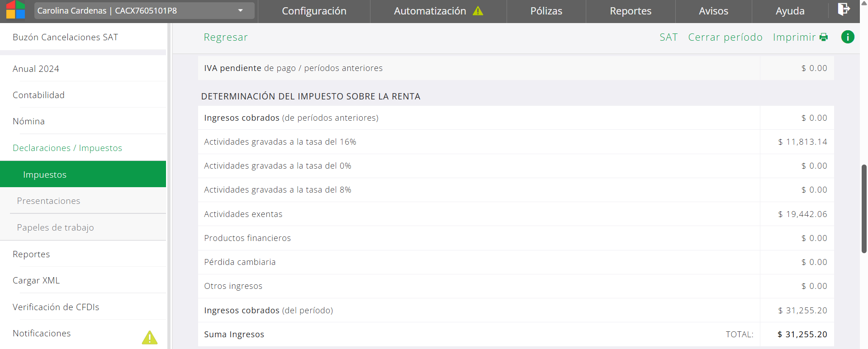
Task: Click the Cerrar período link
Action: (x=725, y=37)
